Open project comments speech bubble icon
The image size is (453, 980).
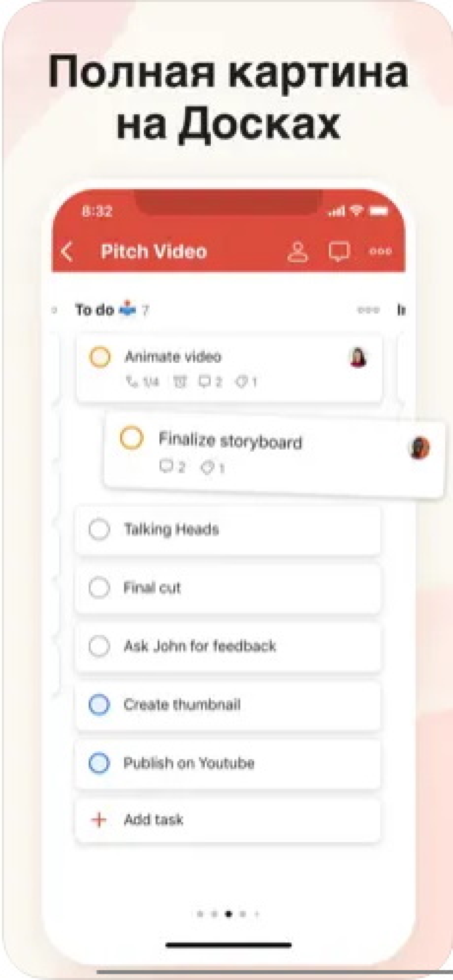tap(339, 251)
